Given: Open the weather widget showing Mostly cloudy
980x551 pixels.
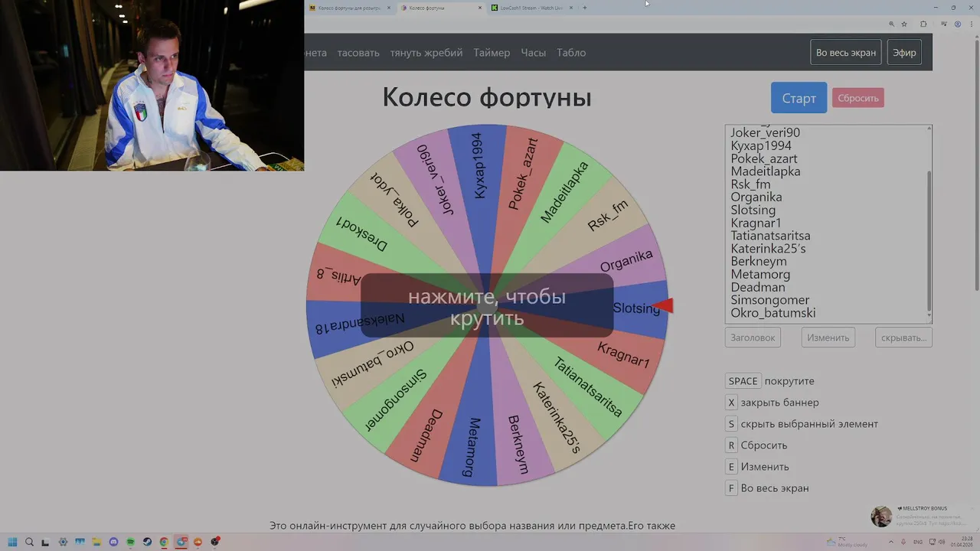Looking at the screenshot, I should pyautogui.click(x=848, y=542).
